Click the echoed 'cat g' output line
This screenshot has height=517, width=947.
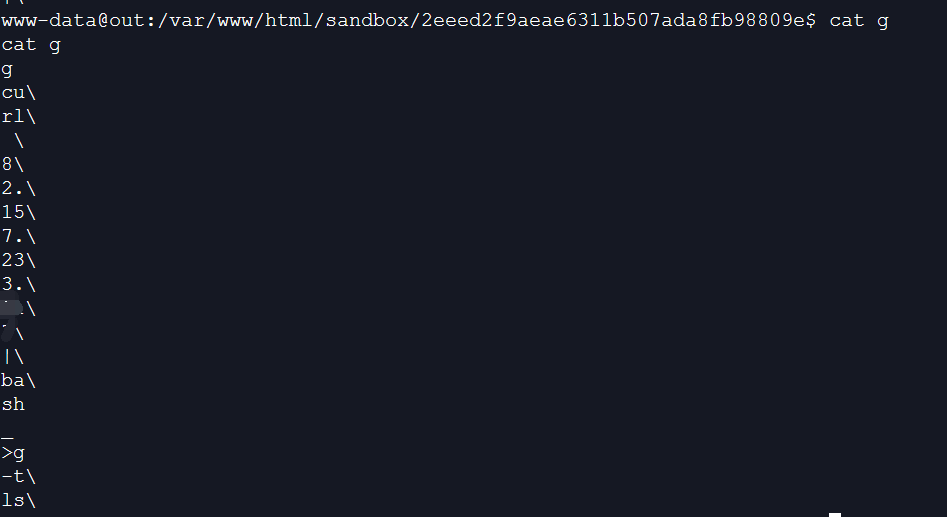31,45
